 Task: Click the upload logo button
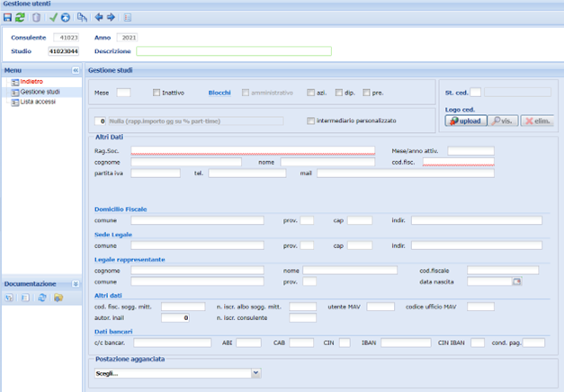[466, 120]
